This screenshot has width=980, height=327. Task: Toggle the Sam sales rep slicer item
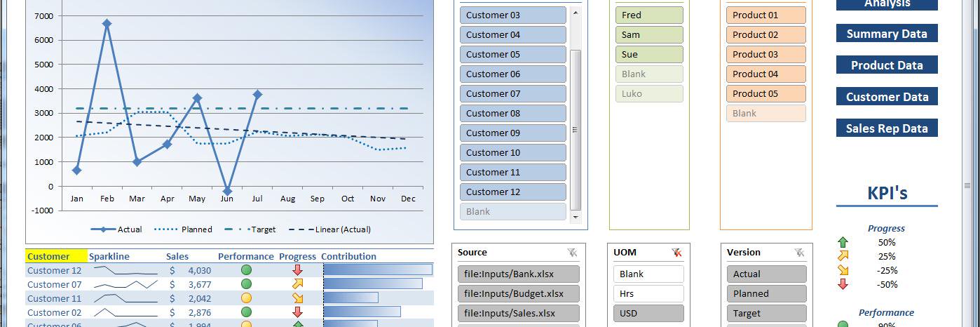coord(649,34)
